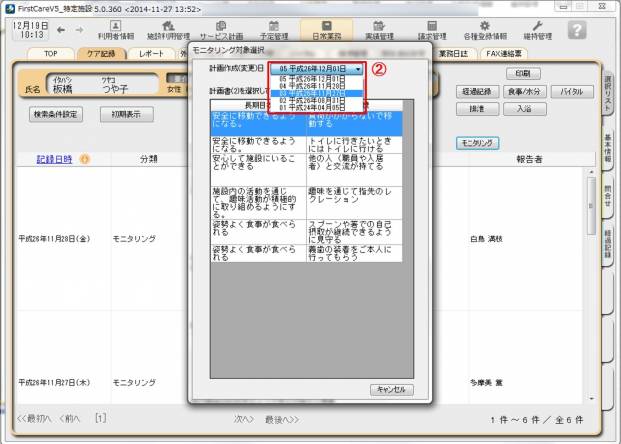This screenshot has height=444, width=621.
Task: Expand the 計画作成(変更)日 dropdown arrow
Action: 359,68
